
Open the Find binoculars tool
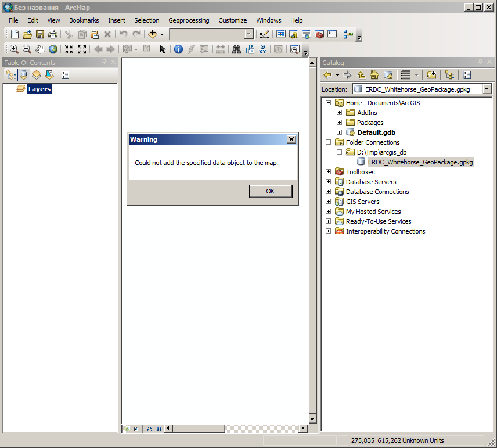coord(236,49)
